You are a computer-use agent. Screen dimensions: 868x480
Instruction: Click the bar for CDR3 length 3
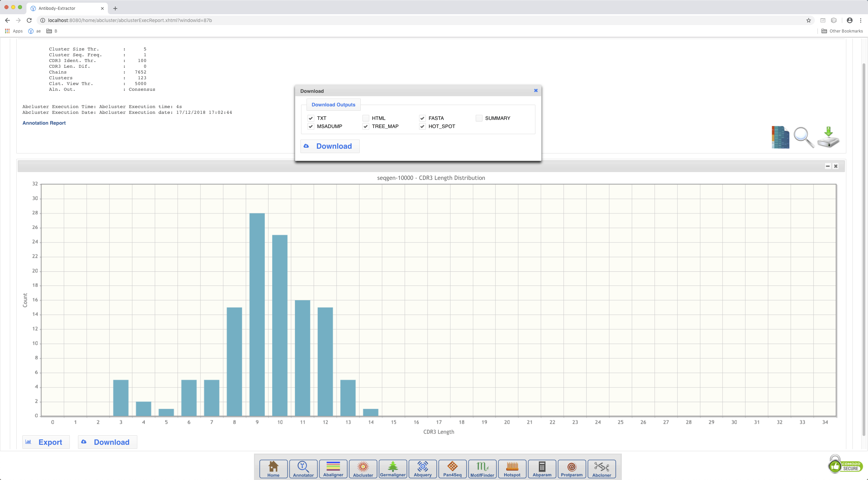pyautogui.click(x=121, y=398)
